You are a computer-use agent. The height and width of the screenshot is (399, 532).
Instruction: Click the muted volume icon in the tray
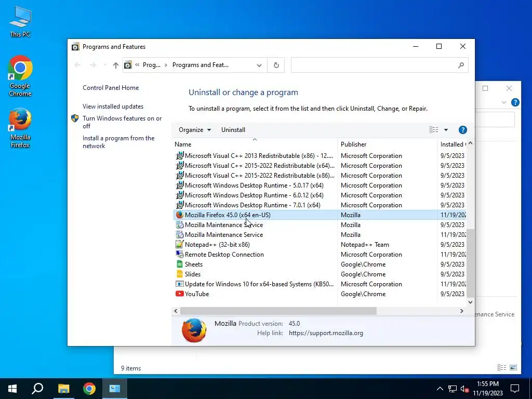465,389
